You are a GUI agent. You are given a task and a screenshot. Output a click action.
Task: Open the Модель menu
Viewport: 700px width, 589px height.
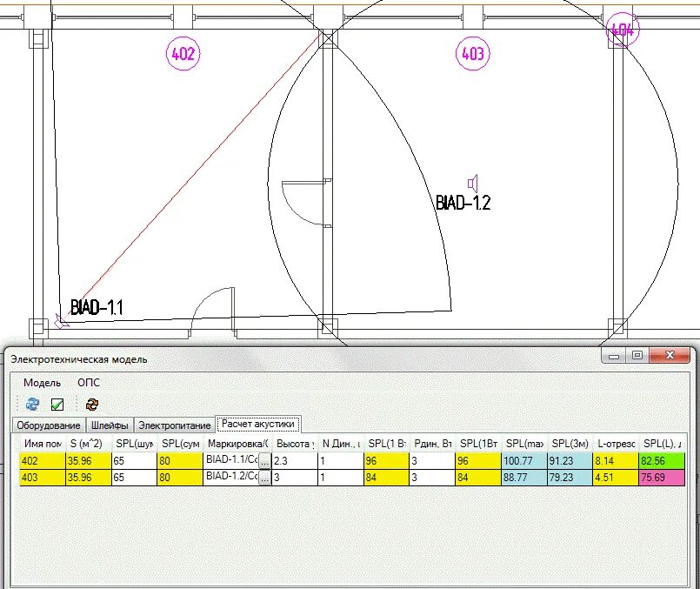[x=42, y=383]
